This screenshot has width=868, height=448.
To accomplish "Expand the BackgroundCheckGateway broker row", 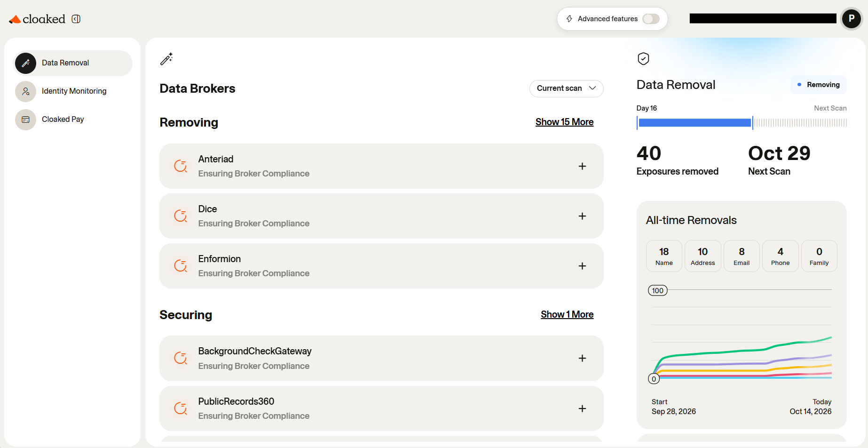I will click(582, 358).
